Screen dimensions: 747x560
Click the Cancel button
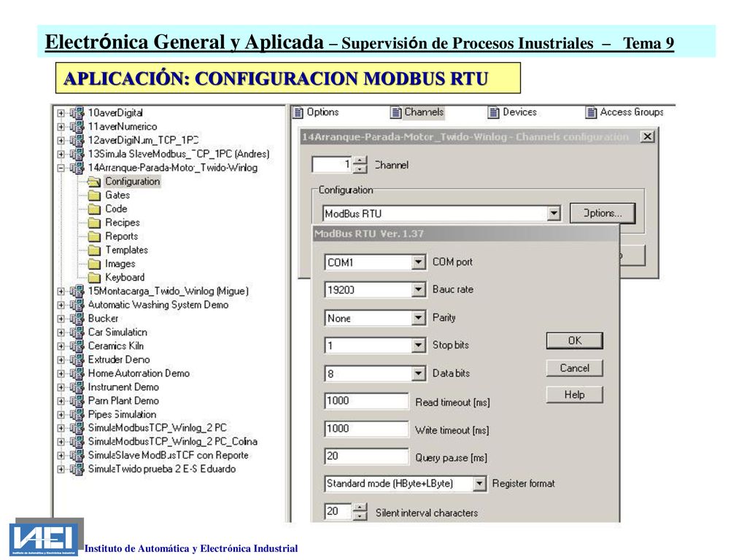(575, 368)
